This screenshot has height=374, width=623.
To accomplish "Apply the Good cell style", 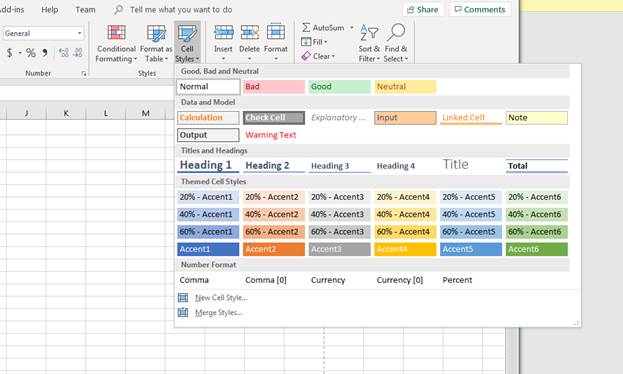I will tap(339, 87).
